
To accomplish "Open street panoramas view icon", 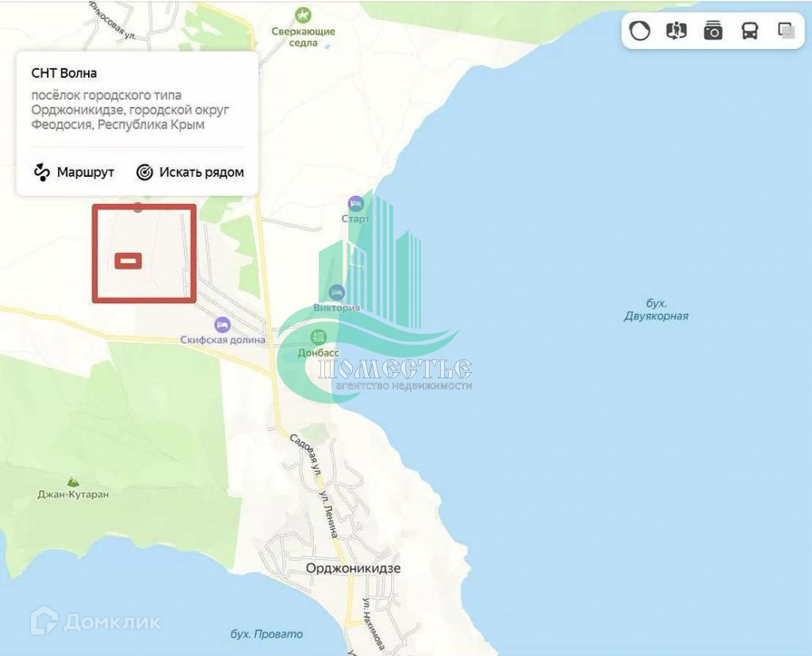I will (676, 31).
